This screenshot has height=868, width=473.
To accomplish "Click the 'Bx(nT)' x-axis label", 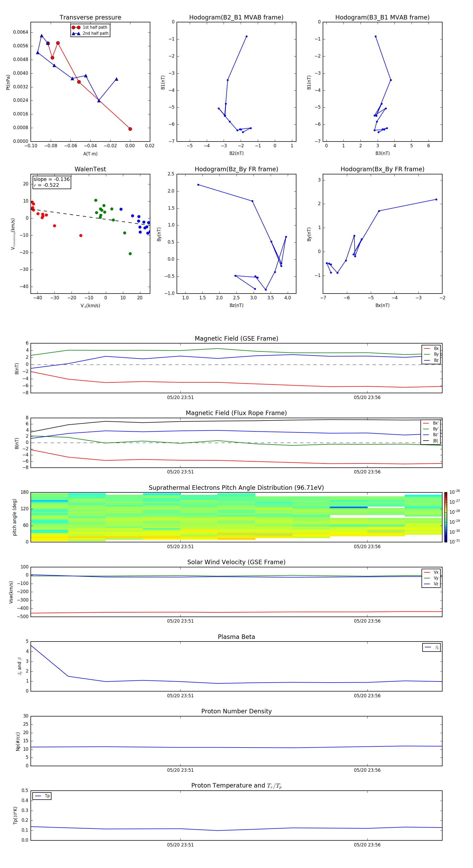I will (382, 305).
